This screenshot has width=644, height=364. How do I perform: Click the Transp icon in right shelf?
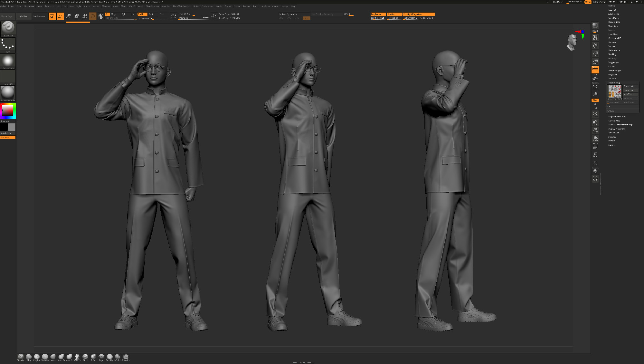[595, 155]
